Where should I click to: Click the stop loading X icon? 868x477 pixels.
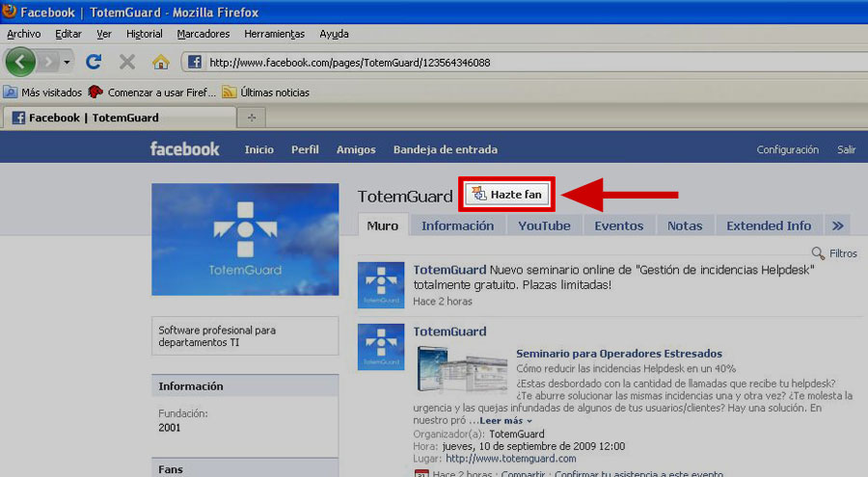tap(126, 62)
